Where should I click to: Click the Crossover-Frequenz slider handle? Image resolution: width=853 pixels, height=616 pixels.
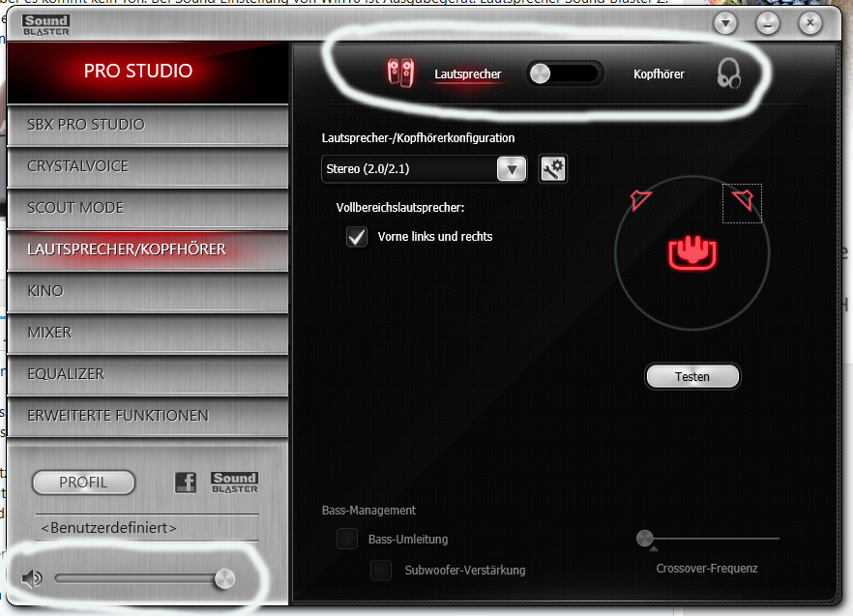[645, 539]
